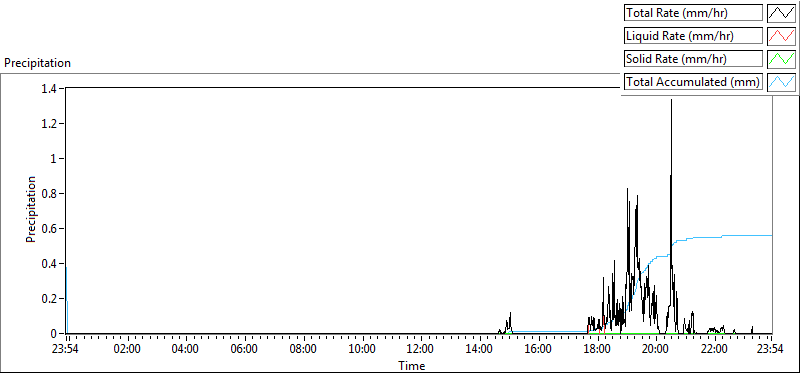Click the Precipitation graph caption label

click(x=37, y=63)
